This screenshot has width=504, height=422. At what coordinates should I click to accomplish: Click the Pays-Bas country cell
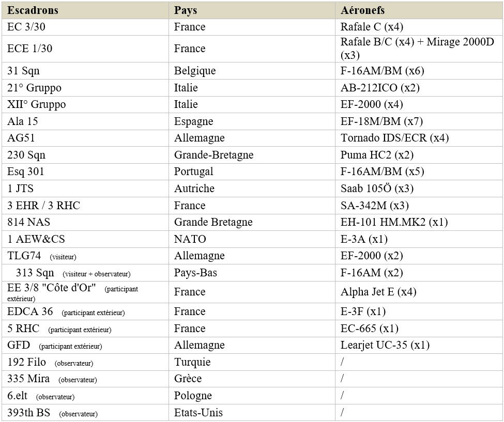pos(252,273)
